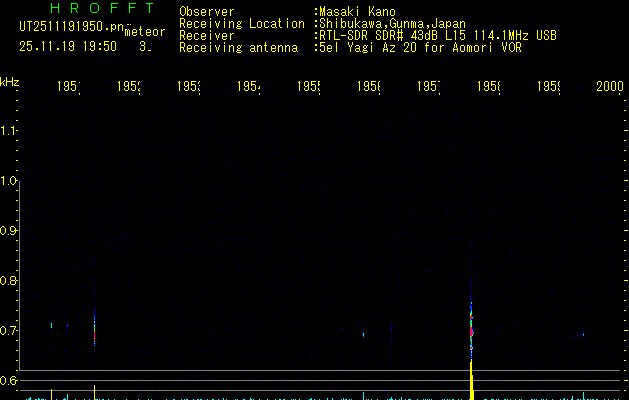Click the kHz axis unit label

tap(9, 82)
